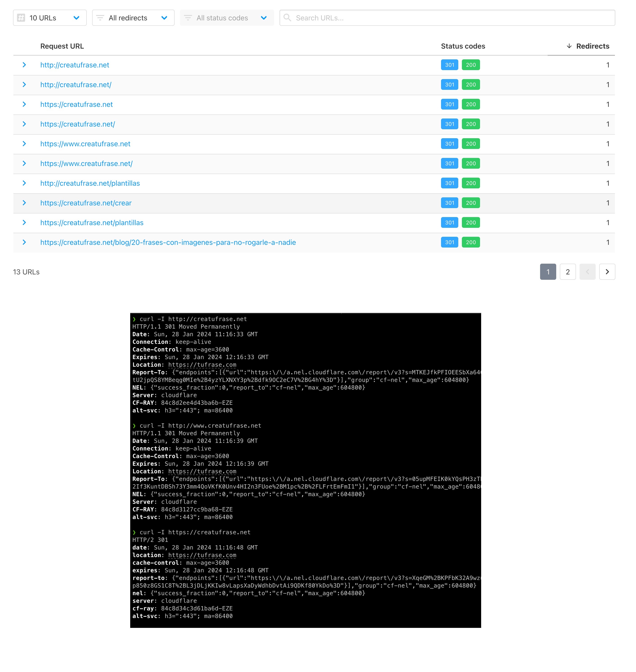This screenshot has width=636, height=672.
Task: Expand the blog/20-frases-con-imagenes row
Action: [24, 242]
